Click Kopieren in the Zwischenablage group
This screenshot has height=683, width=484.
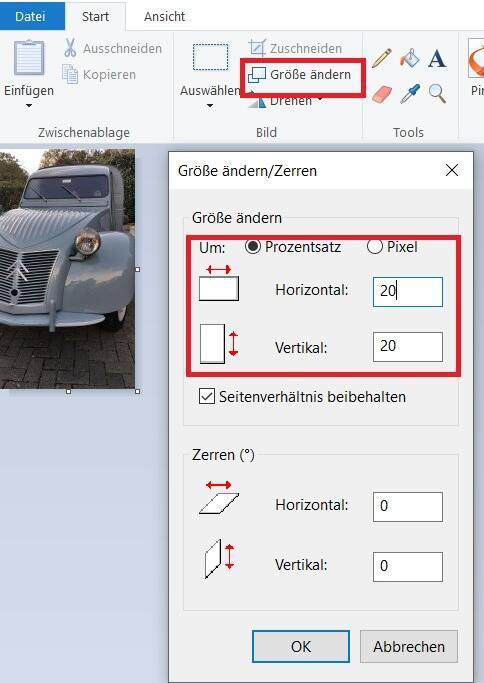99,74
